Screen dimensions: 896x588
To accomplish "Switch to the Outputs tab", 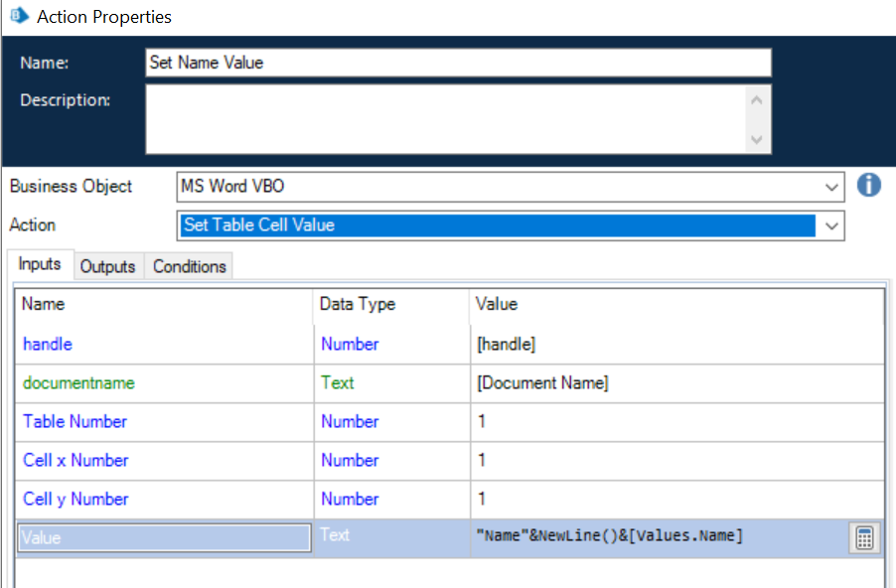I will [x=107, y=266].
